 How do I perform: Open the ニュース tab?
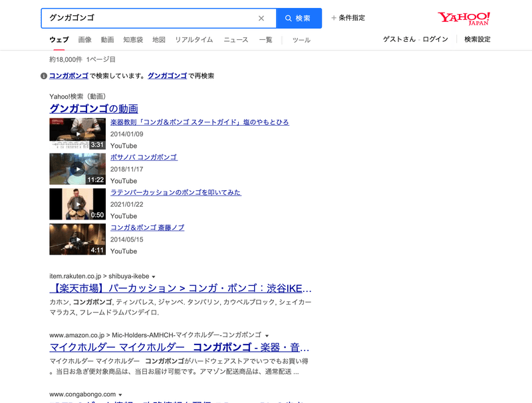coord(236,40)
